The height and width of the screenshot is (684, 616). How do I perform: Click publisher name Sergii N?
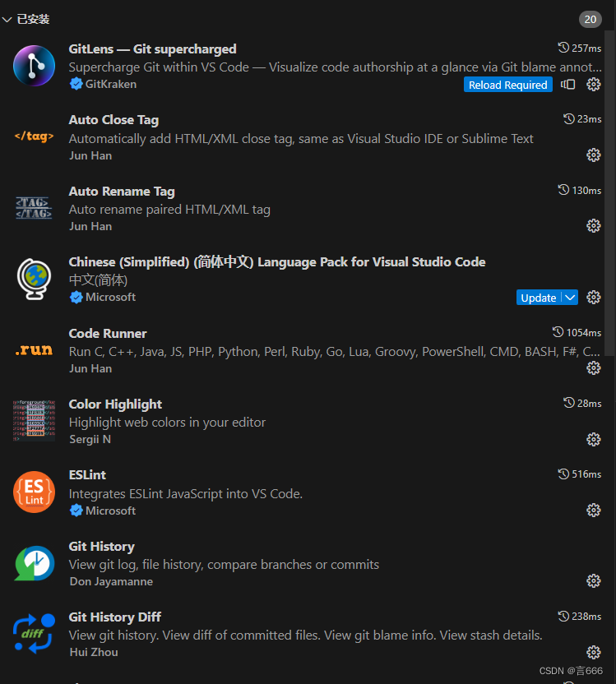pos(90,439)
